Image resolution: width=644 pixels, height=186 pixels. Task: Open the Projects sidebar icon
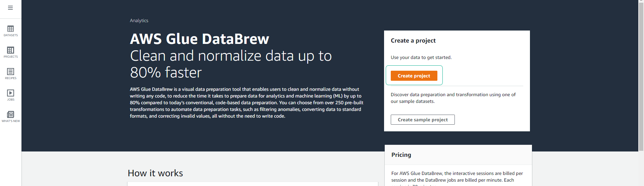(x=11, y=50)
